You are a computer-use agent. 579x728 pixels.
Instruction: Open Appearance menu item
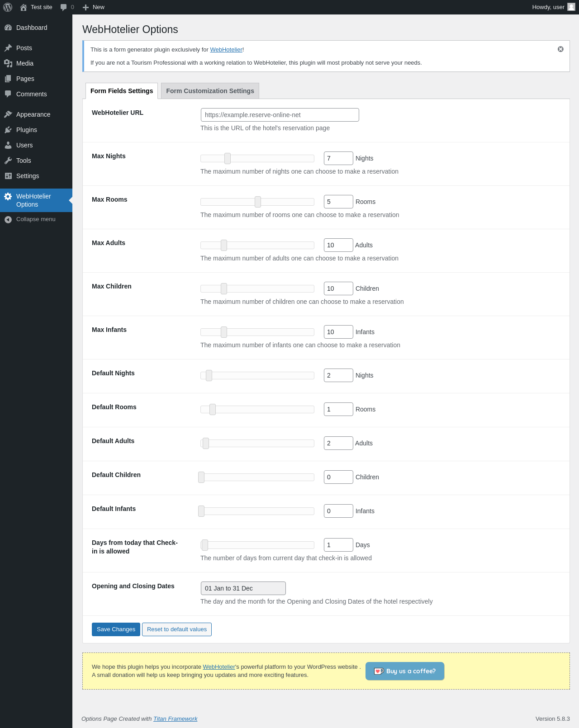(x=36, y=114)
